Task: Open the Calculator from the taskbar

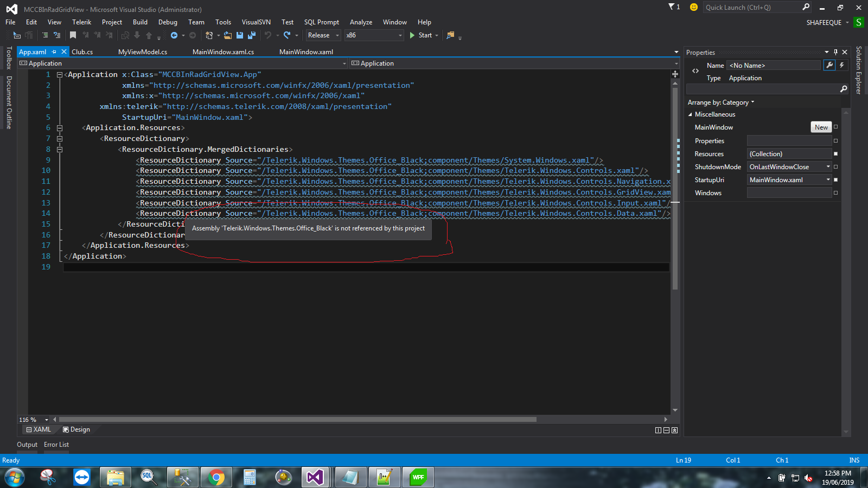Action: pos(250,478)
